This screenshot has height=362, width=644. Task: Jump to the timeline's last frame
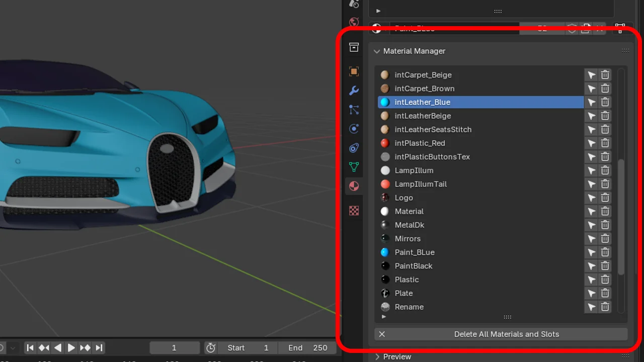99,348
